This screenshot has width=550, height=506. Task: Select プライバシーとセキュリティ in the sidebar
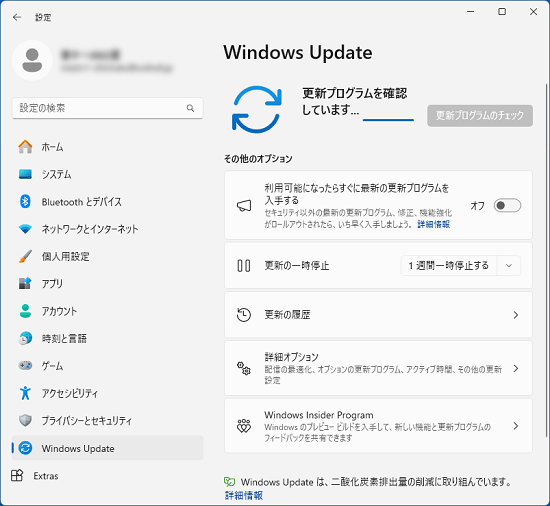107,420
